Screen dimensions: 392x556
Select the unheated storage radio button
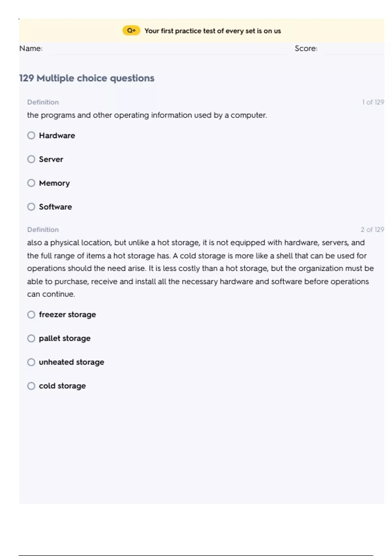31,362
